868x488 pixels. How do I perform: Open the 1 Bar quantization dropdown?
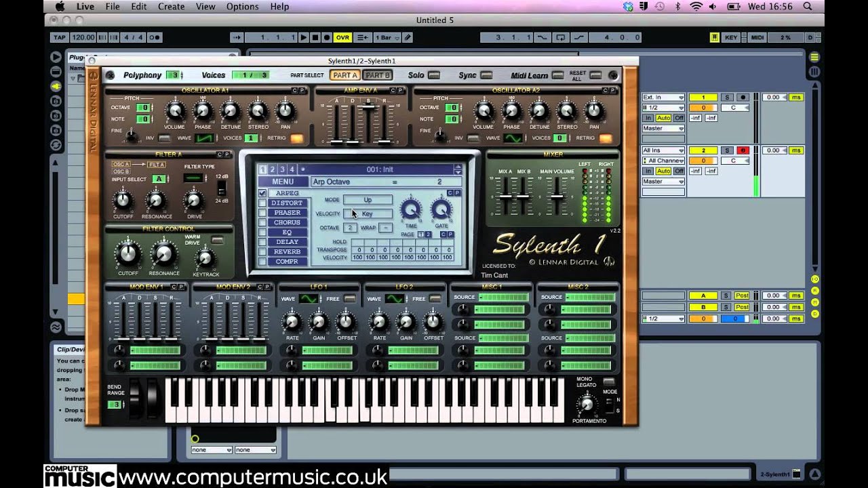[x=386, y=38]
